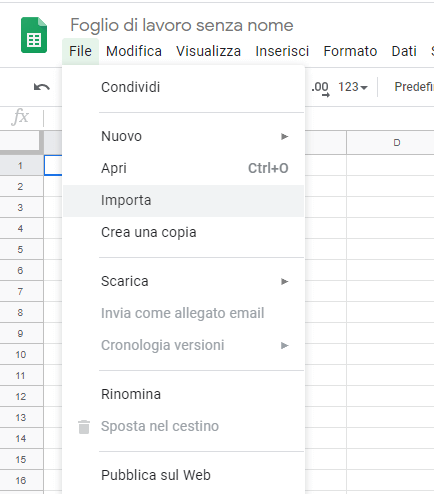Select row 10 header

point(21,354)
